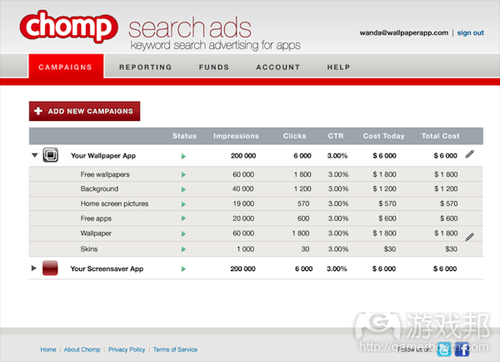
Task: Toggle status of Free wallpapers keyword
Action: 183,174
